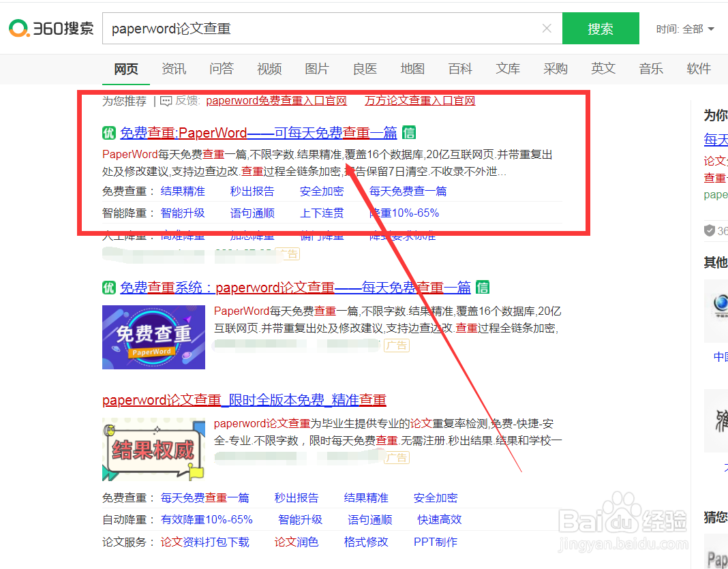Open the 智能升级 sublink under 智能降重
The height and width of the screenshot is (569, 728).
tap(183, 213)
